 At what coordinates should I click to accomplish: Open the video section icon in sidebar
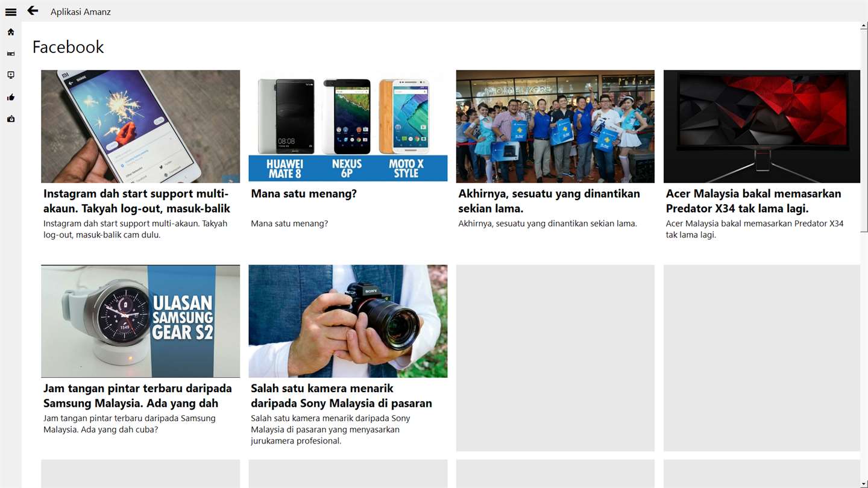click(11, 75)
